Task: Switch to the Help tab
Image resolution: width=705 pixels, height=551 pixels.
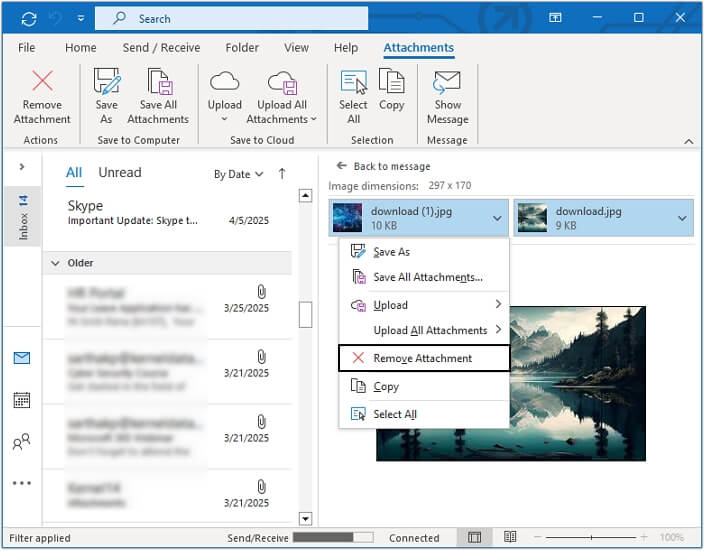Action: pos(346,48)
